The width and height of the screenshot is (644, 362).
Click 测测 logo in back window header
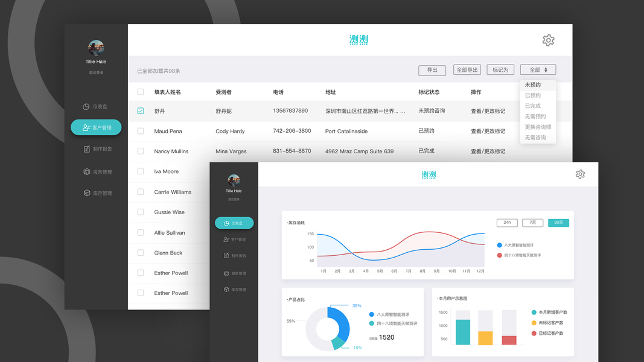tap(359, 40)
